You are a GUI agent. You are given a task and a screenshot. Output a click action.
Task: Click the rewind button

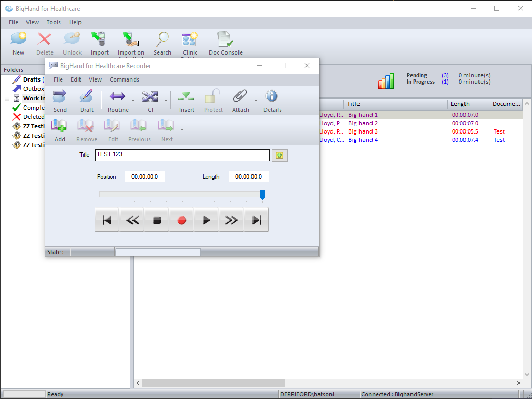[x=131, y=220]
